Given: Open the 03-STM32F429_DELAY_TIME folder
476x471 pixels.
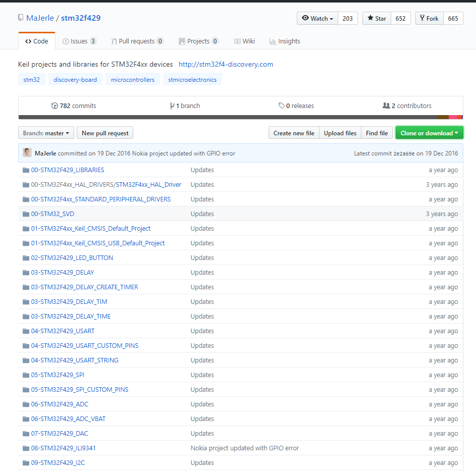Looking at the screenshot, I should coord(71,317).
